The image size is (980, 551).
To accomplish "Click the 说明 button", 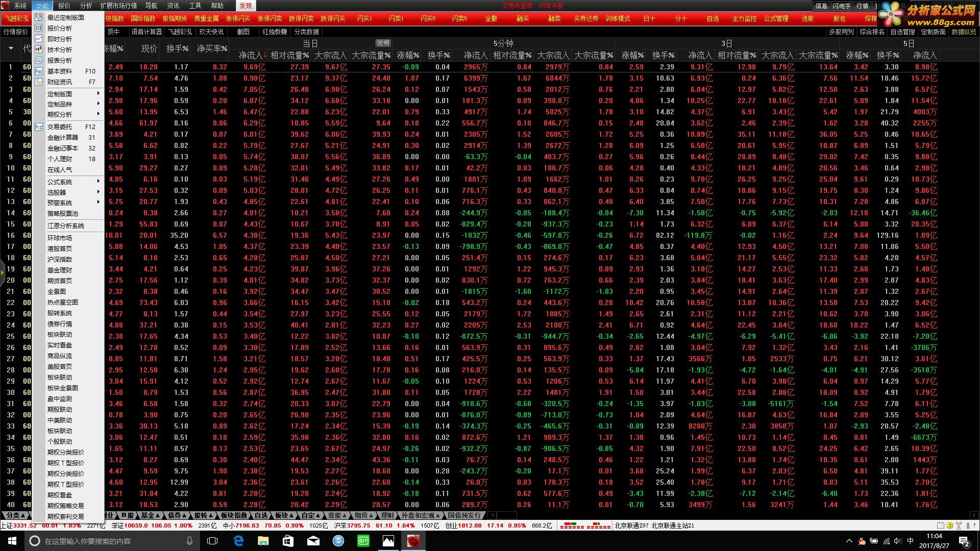I will pos(383,43).
